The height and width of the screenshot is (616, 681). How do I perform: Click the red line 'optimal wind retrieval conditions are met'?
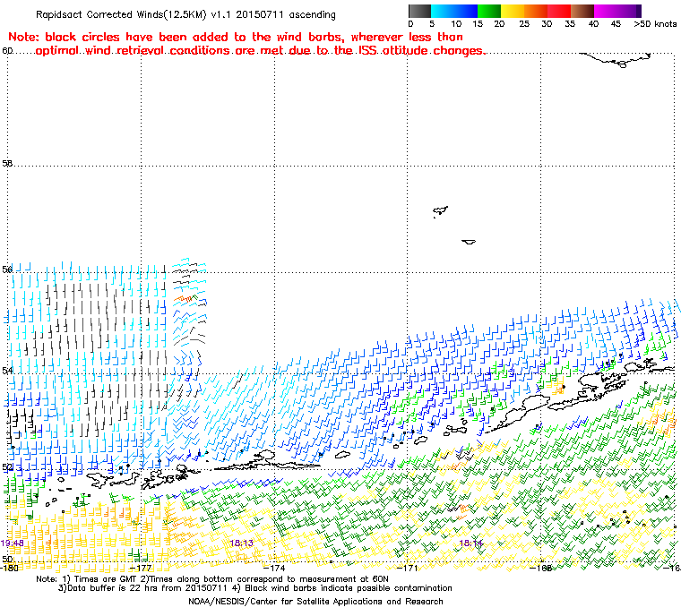[x=260, y=51]
